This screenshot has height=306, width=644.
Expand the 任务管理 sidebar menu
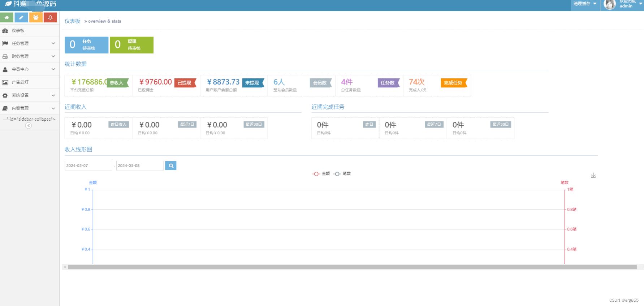(x=30, y=43)
